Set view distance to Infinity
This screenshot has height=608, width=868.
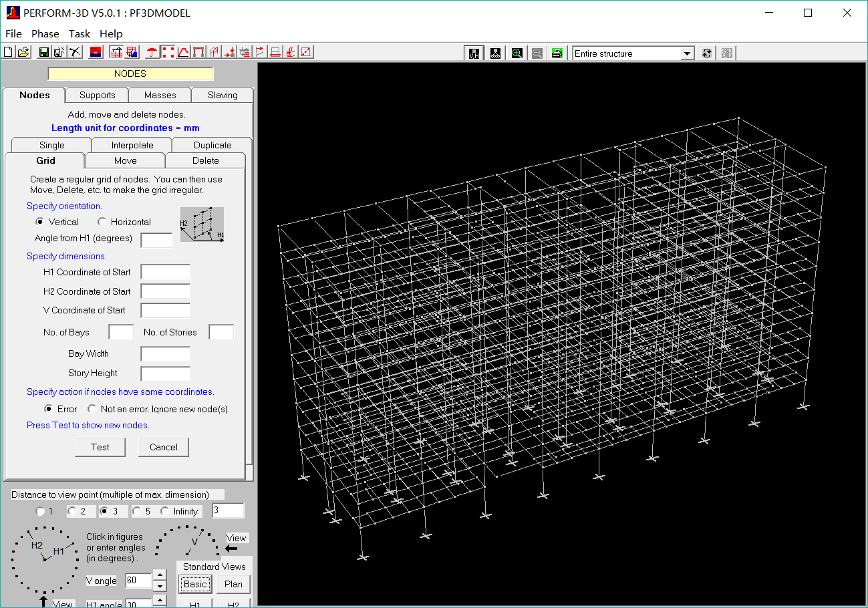click(x=165, y=511)
